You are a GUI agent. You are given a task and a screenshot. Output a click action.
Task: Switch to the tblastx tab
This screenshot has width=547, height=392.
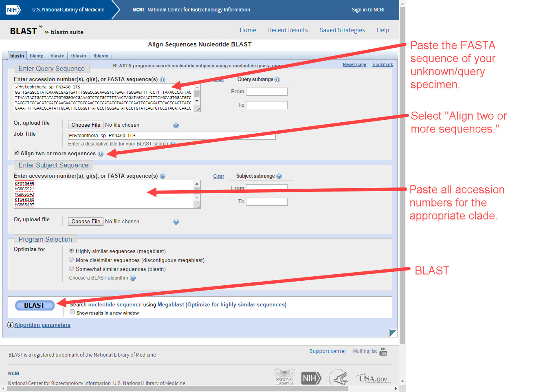[x=101, y=56]
